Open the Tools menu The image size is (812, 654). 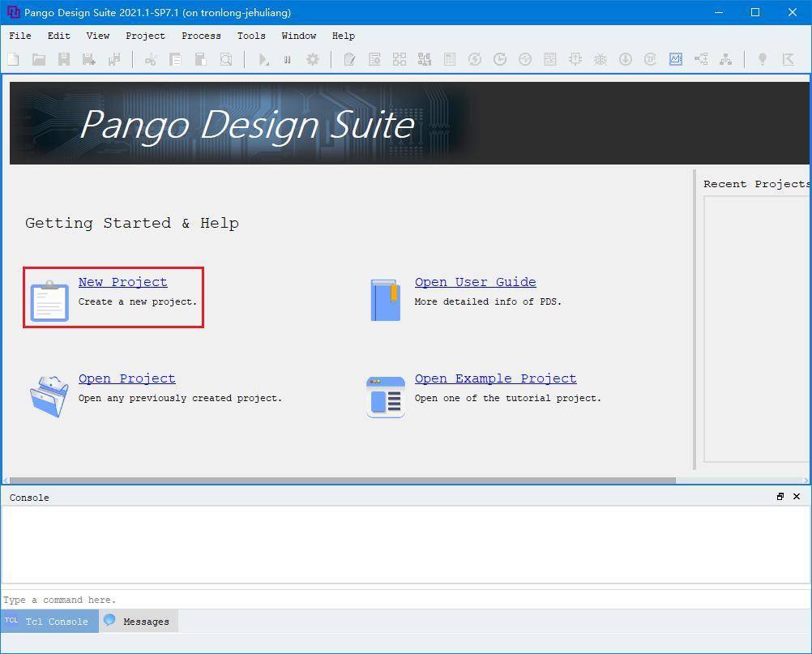tap(251, 36)
